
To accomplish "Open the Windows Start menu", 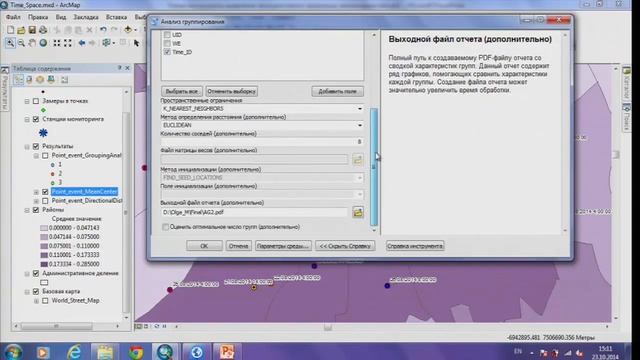I will pyautogui.click(x=13, y=352).
